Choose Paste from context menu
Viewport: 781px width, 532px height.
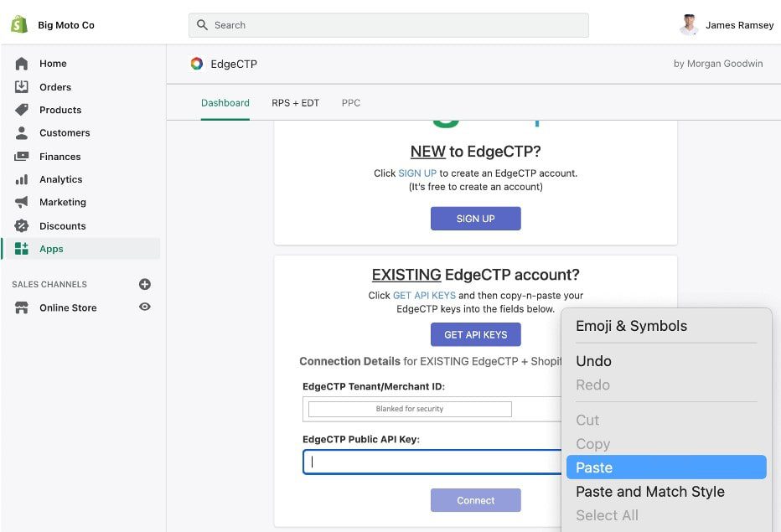(x=666, y=467)
